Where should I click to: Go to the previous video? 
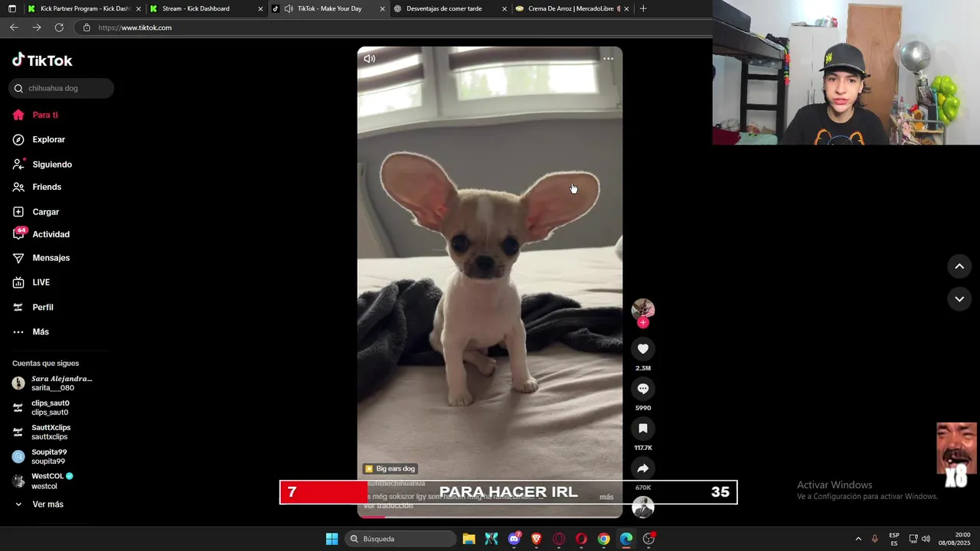[x=959, y=266]
